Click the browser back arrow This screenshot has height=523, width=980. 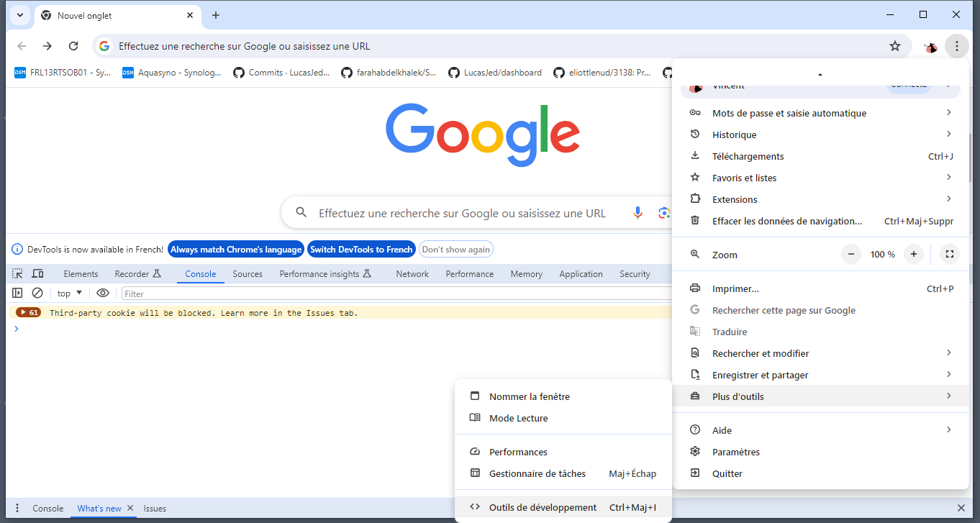(22, 46)
